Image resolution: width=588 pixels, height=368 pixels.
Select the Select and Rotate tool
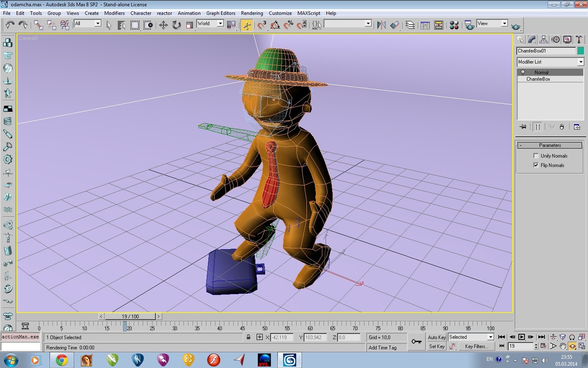(176, 25)
